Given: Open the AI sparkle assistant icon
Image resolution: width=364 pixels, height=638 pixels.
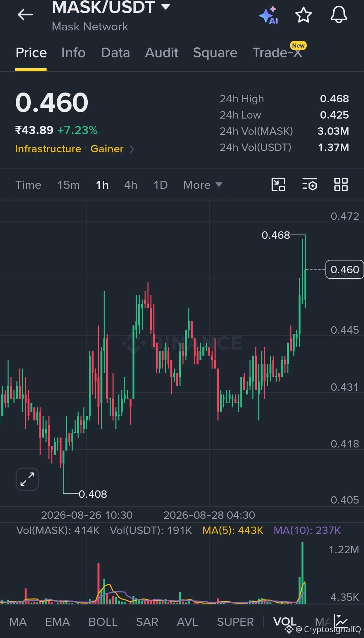Looking at the screenshot, I should (x=269, y=15).
